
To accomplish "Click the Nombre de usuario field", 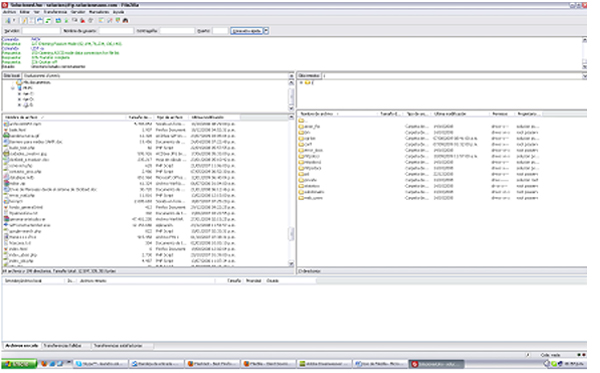I will tap(116, 31).
